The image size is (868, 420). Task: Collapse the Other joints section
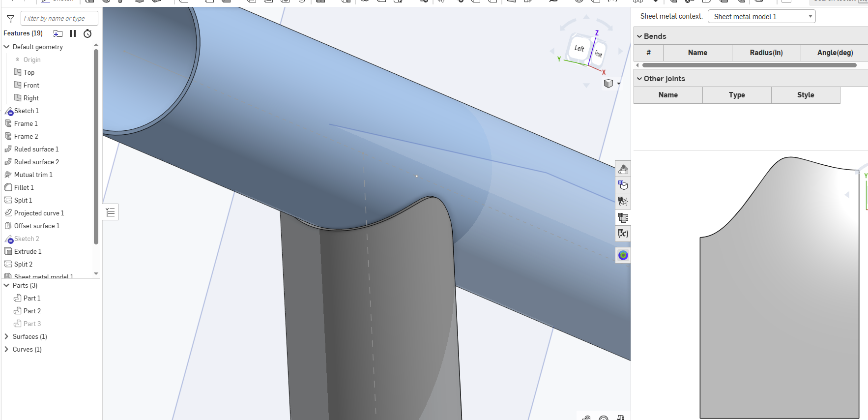639,79
